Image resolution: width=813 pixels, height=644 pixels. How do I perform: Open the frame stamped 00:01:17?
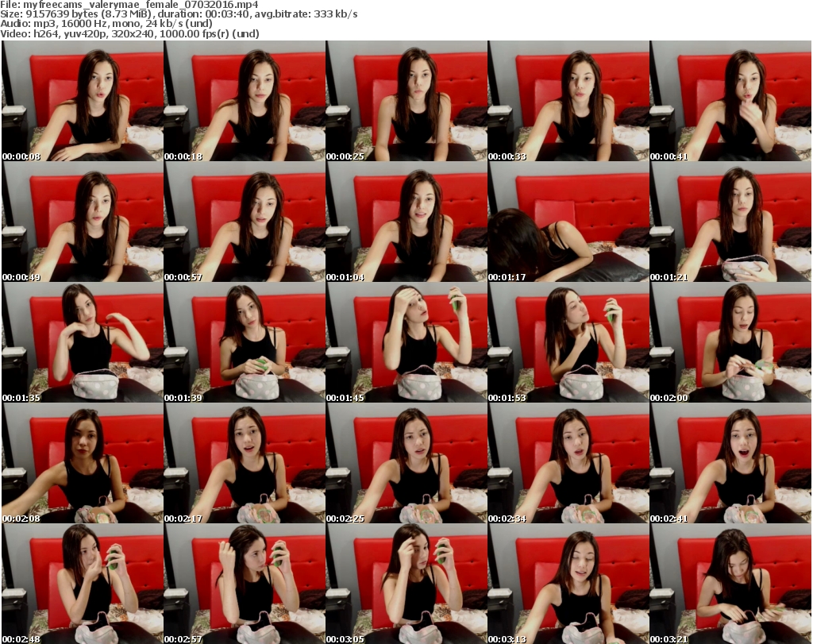tap(568, 222)
